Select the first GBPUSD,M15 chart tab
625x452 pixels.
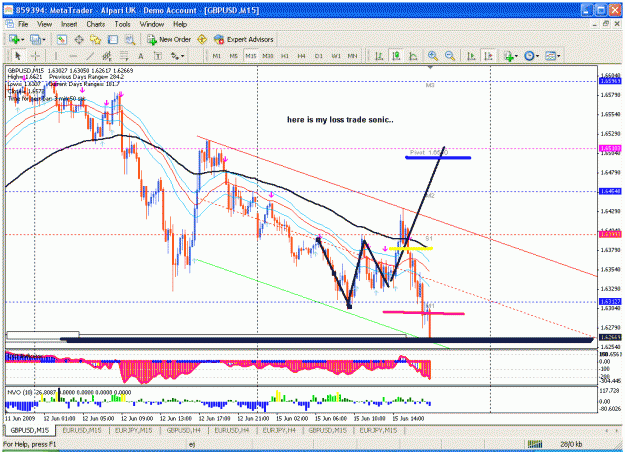pyautogui.click(x=30, y=430)
